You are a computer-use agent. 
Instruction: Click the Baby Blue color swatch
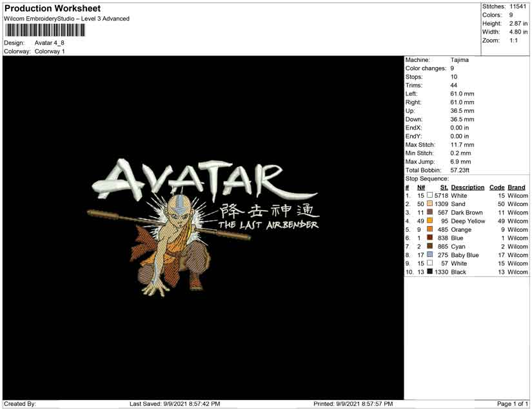(430, 254)
